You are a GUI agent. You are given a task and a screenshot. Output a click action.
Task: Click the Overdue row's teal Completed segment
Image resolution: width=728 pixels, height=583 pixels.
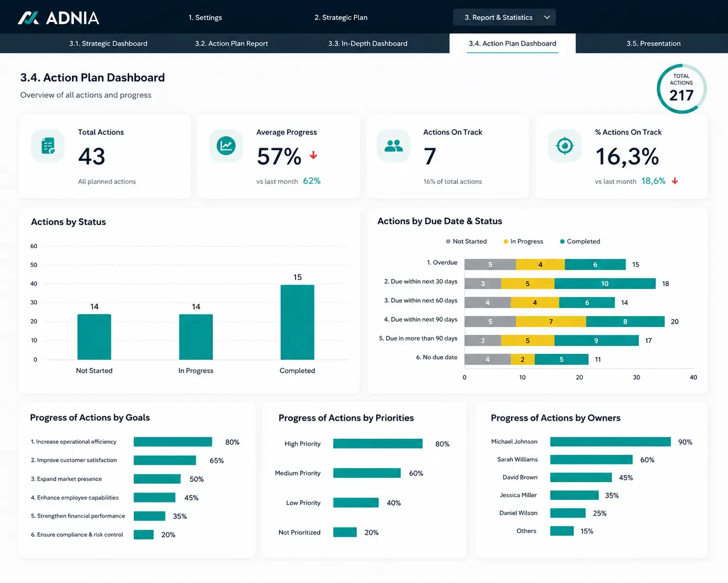coord(595,264)
